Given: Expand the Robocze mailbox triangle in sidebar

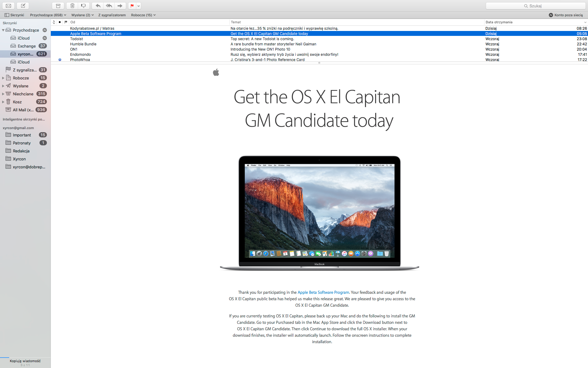Looking at the screenshot, I should click(x=3, y=78).
